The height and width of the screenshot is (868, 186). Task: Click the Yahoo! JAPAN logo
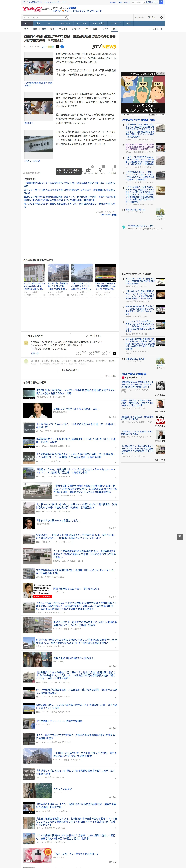(32, 9)
